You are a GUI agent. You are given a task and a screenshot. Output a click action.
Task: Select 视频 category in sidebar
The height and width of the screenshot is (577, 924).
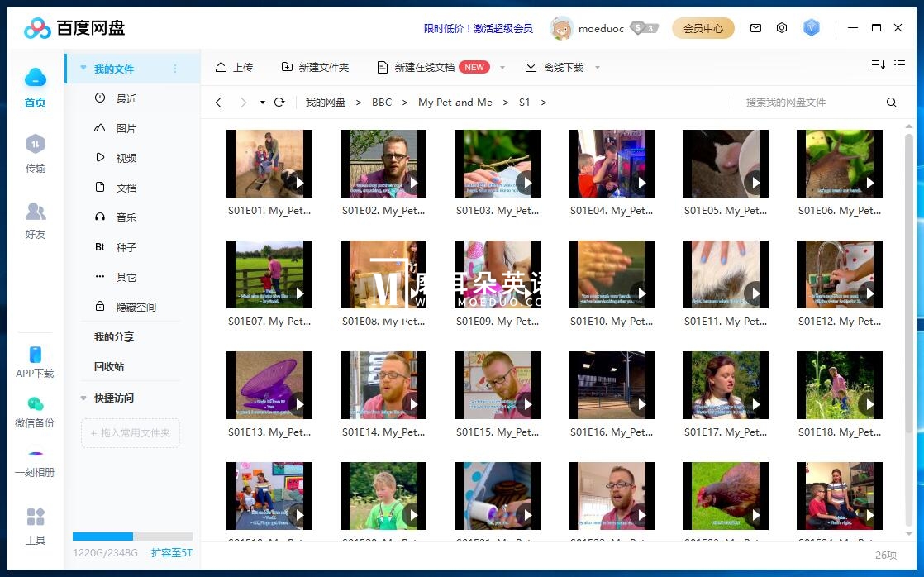pyautogui.click(x=126, y=158)
